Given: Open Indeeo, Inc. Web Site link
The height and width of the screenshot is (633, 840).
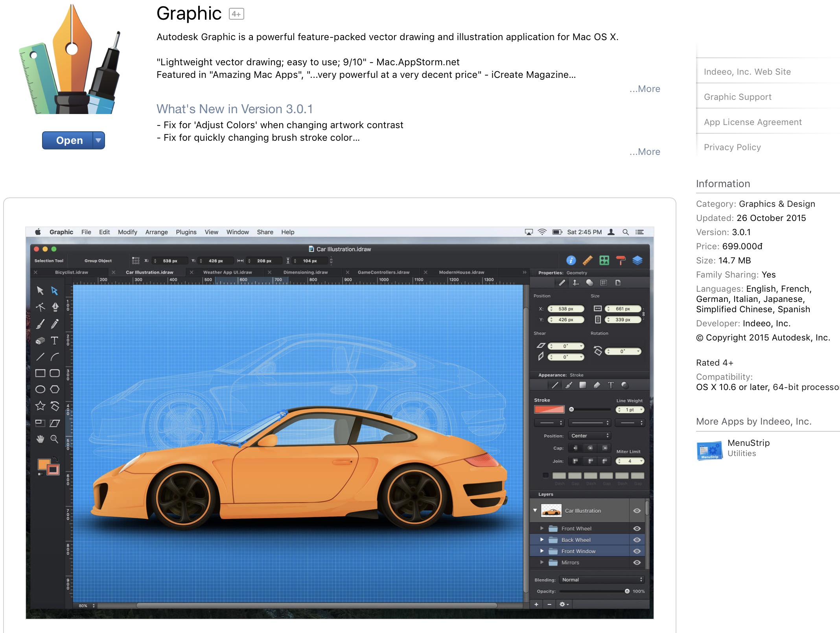Looking at the screenshot, I should (x=747, y=72).
